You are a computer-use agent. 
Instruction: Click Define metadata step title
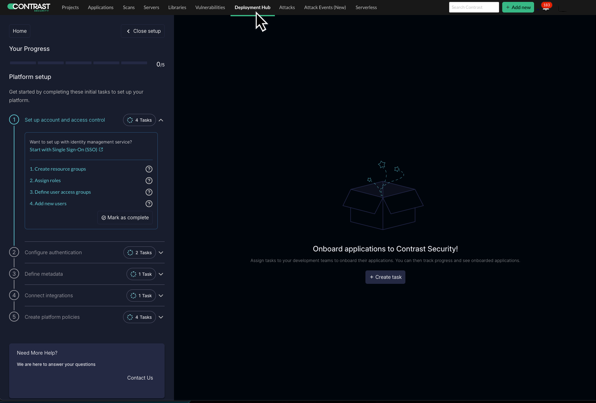click(x=44, y=274)
